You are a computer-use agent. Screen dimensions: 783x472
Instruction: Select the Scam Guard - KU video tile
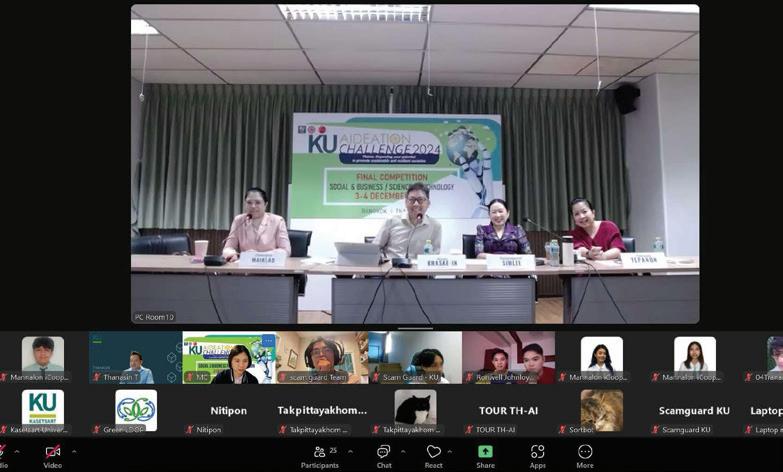click(415, 358)
